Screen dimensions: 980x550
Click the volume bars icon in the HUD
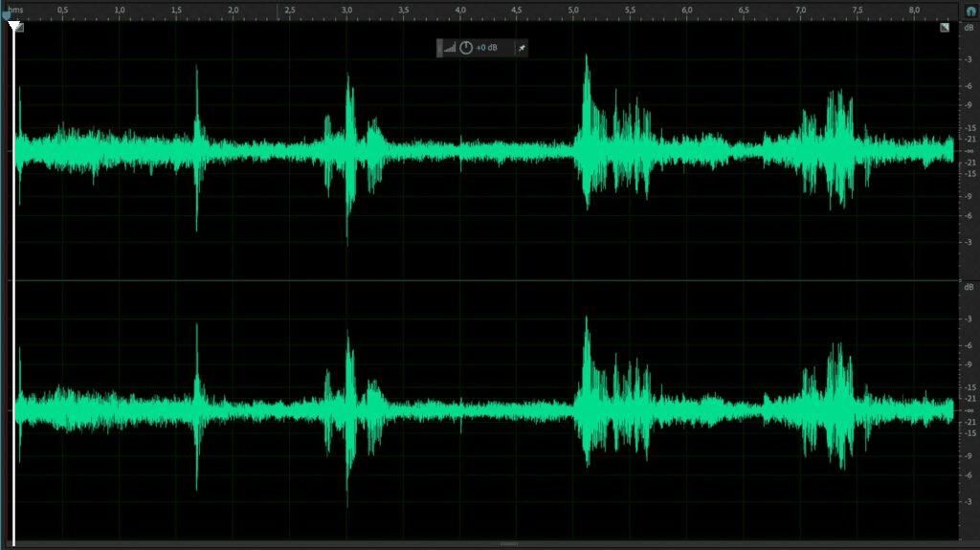(450, 48)
